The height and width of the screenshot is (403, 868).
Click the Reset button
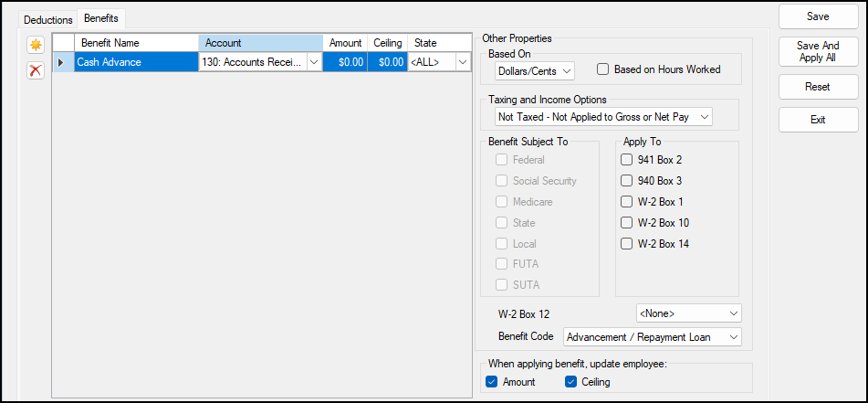pyautogui.click(x=818, y=87)
